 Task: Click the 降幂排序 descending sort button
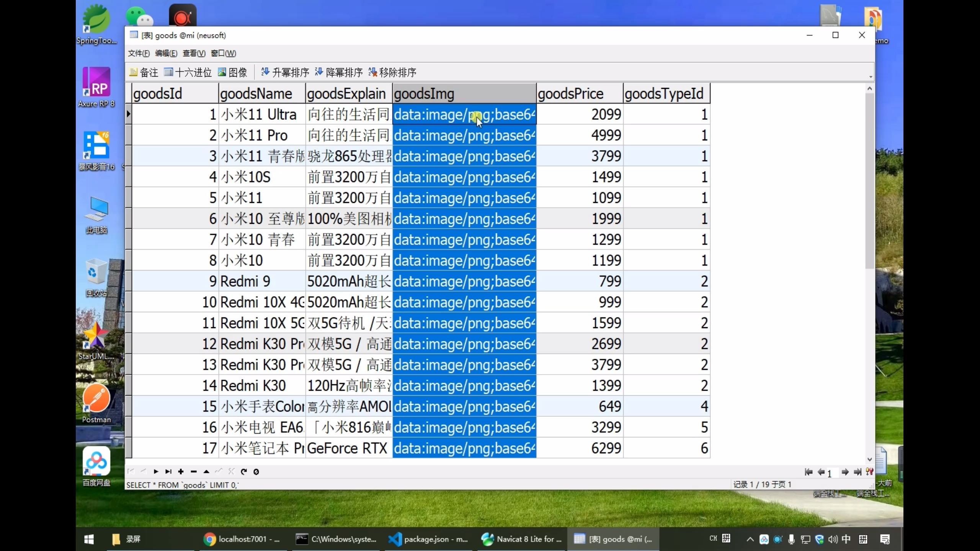pos(338,72)
